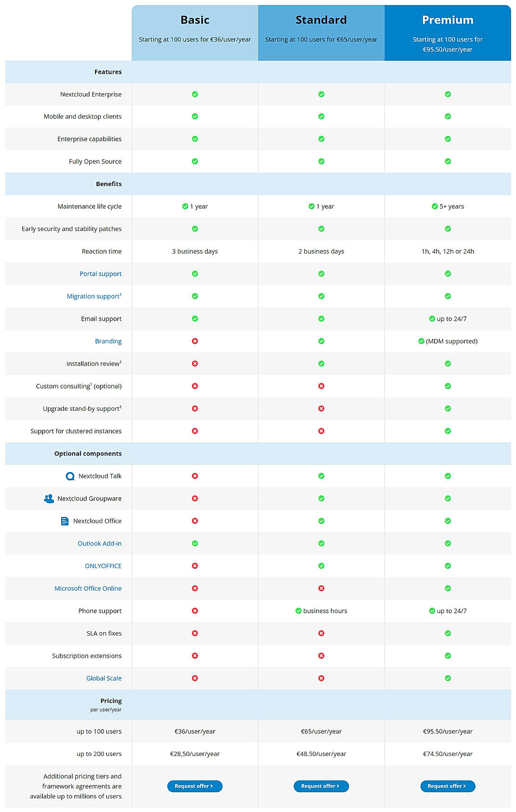Open the Migration support link

[x=93, y=296]
